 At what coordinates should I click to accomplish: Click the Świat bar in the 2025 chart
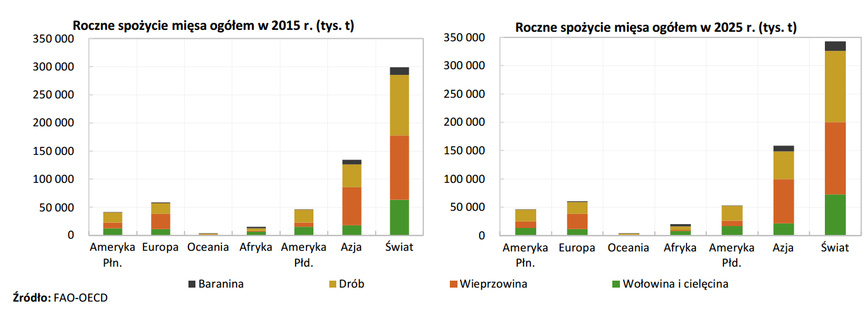tap(835, 138)
